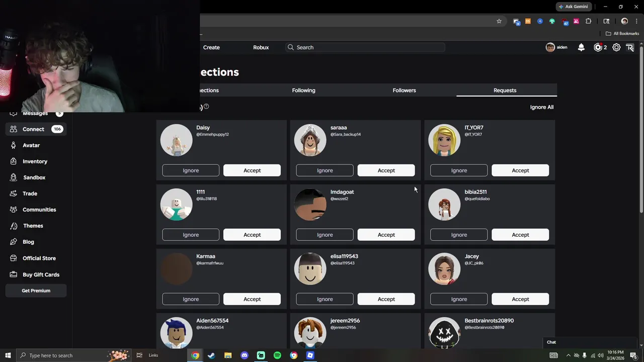Focus the Roblox Search field
The image size is (644, 362).
click(x=365, y=47)
